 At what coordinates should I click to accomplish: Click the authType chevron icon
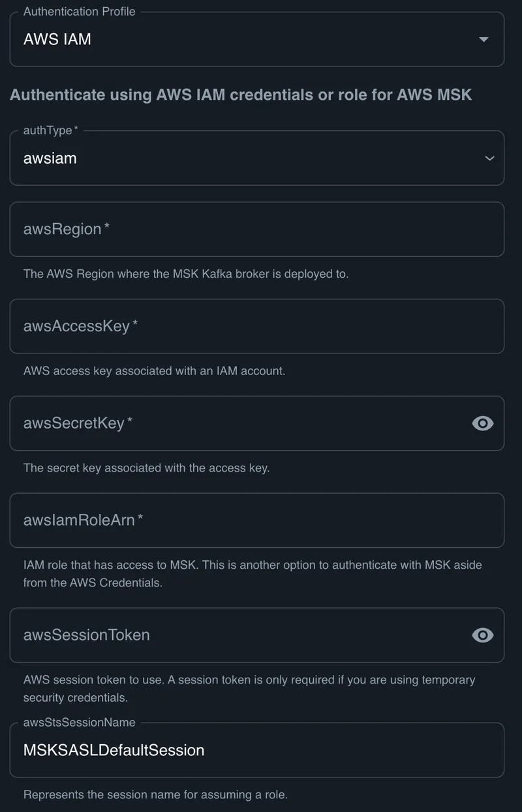tap(489, 158)
